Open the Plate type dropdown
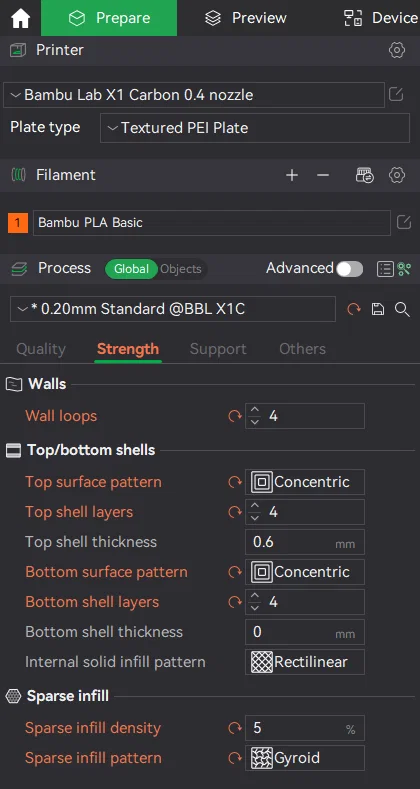Image resolution: width=420 pixels, height=789 pixels. (x=255, y=128)
